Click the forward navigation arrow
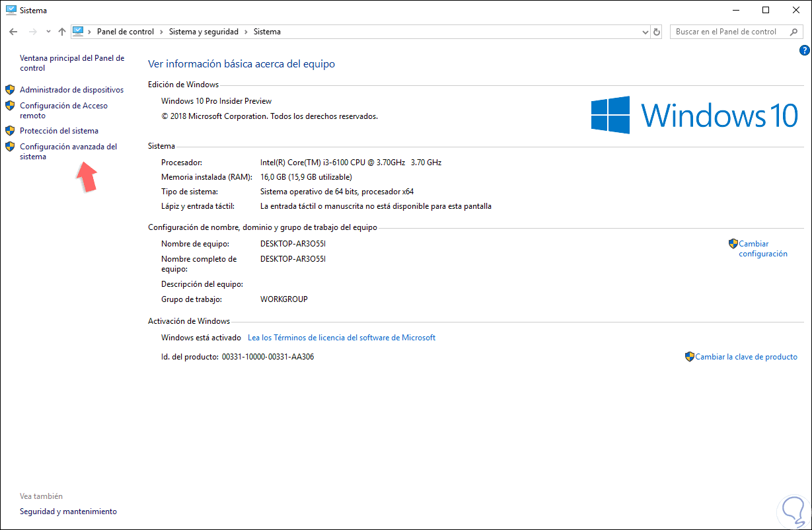The image size is (812, 530). pos(32,32)
